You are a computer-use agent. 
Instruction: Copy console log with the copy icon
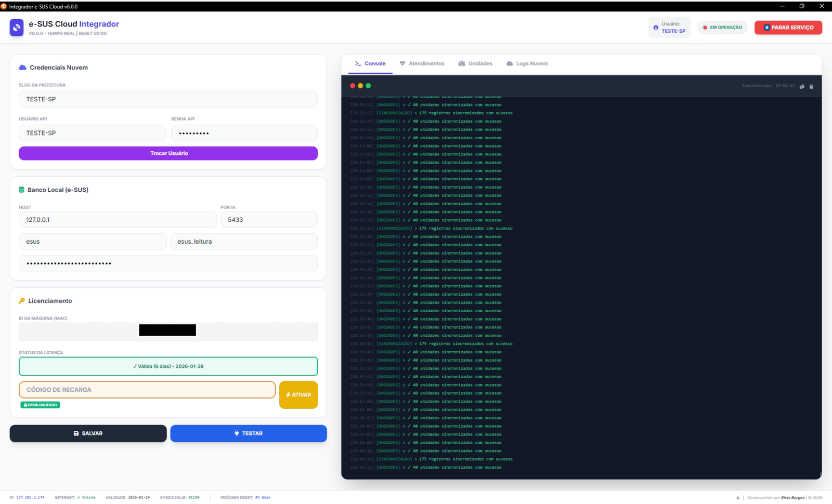pyautogui.click(x=802, y=86)
